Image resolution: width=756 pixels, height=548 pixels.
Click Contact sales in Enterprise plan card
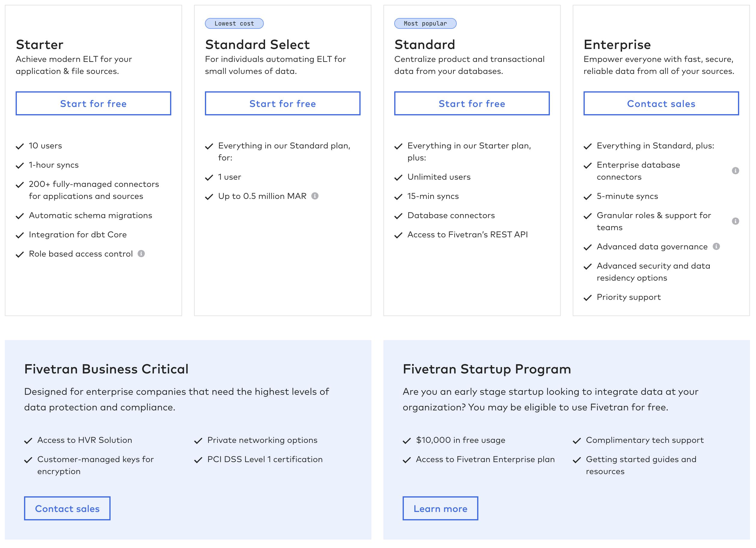tap(661, 104)
